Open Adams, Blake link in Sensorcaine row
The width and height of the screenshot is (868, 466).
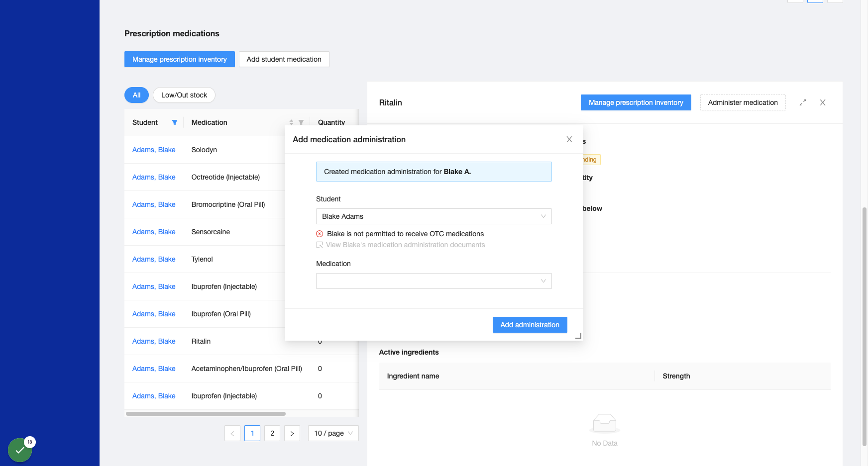154,232
